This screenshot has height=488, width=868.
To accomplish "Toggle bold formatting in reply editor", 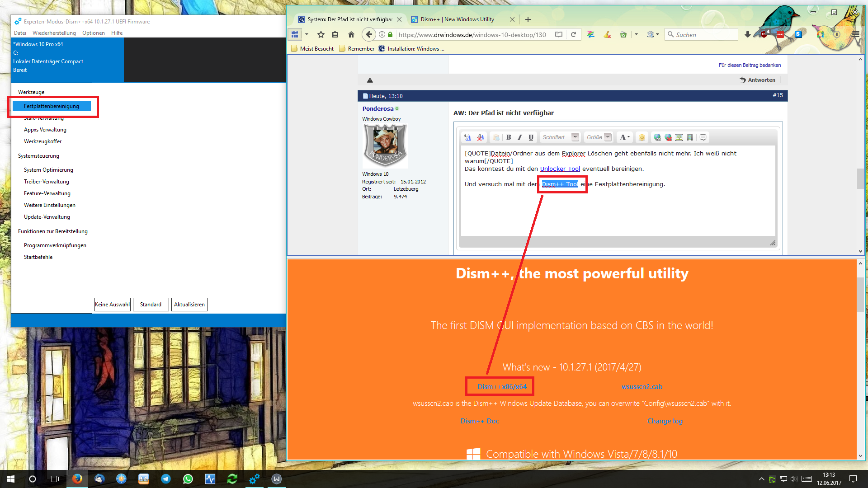I will pyautogui.click(x=509, y=137).
